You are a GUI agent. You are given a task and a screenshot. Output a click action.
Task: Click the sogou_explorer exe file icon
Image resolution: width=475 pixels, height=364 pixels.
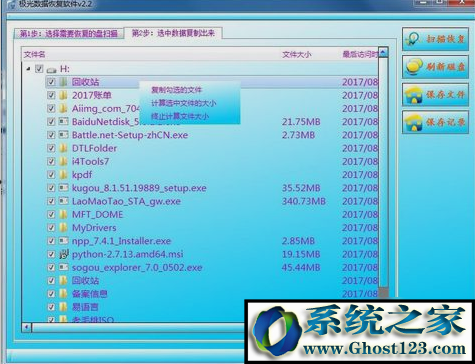63,267
